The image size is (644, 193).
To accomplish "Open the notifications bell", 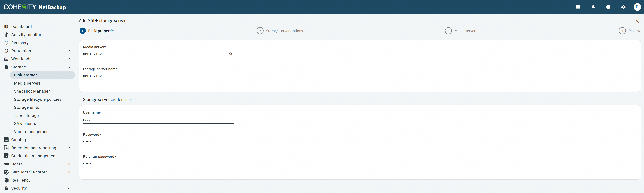I will [x=593, y=7].
